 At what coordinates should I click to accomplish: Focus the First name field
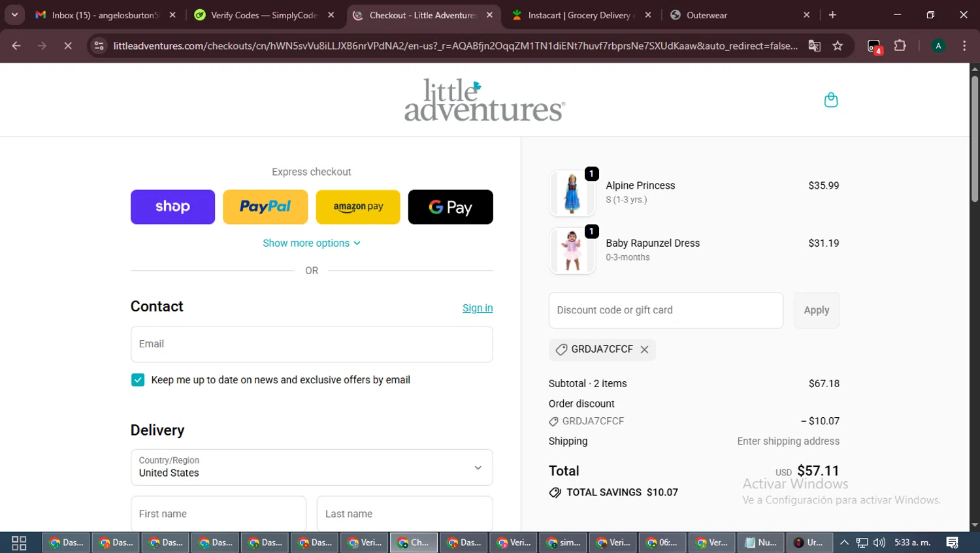218,514
